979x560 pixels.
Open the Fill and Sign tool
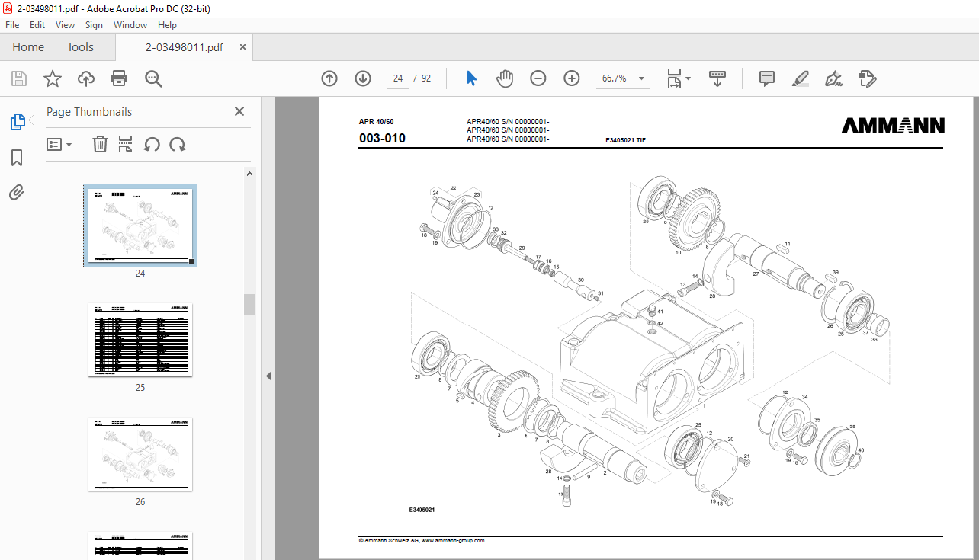[x=833, y=78]
